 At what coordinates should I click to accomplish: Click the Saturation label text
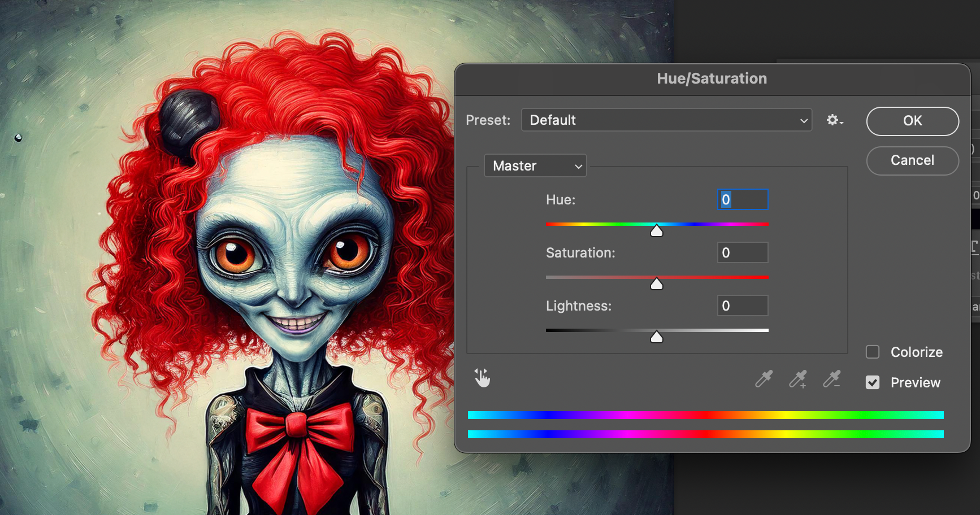click(x=580, y=252)
